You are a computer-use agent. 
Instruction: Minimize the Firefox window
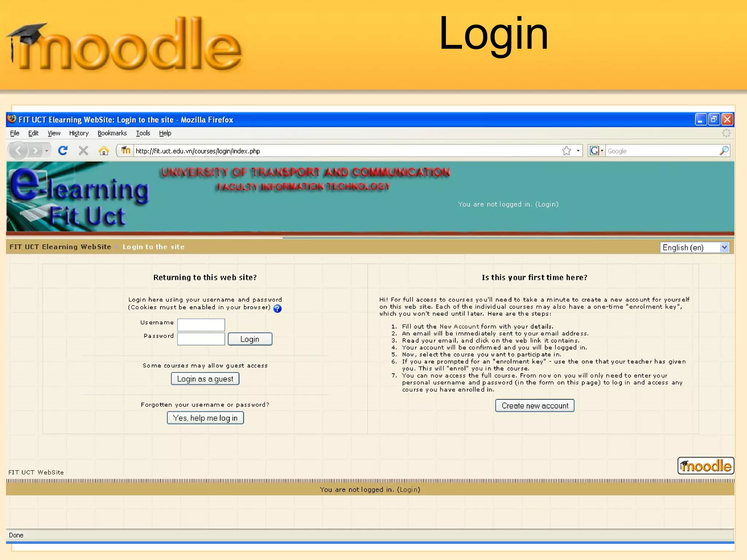tap(701, 119)
